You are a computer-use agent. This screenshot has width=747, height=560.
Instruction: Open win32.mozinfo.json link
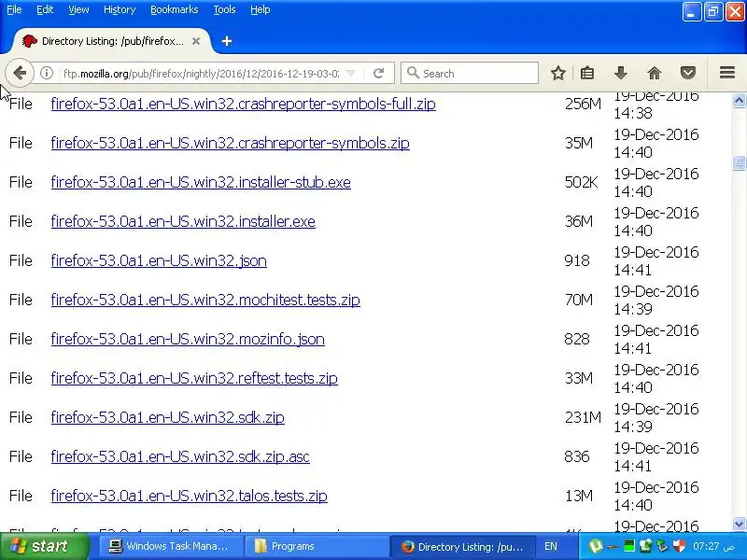(188, 339)
